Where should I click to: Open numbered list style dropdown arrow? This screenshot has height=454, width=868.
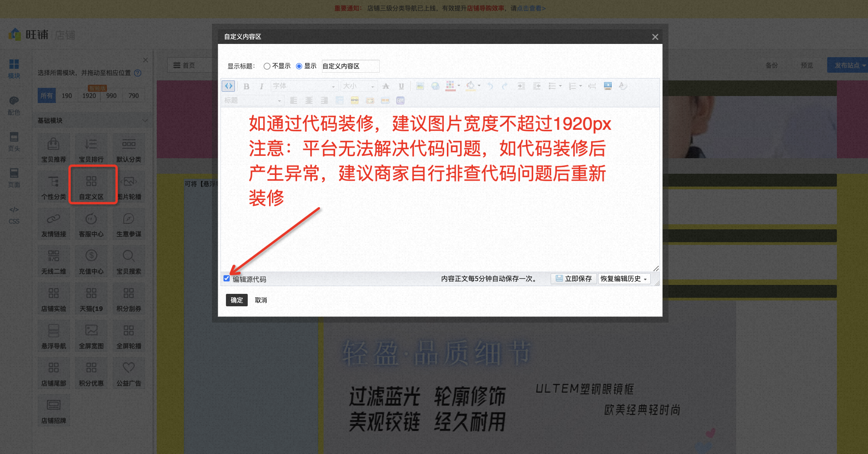581,86
